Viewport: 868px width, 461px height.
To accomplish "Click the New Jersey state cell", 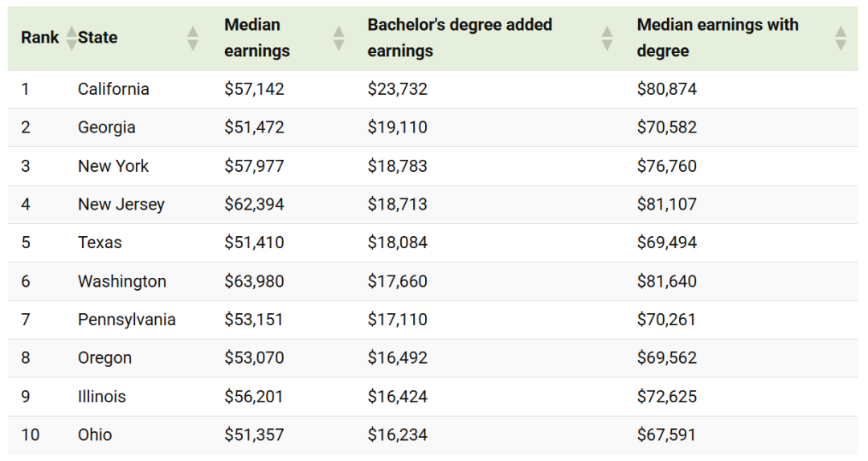I will [x=121, y=205].
